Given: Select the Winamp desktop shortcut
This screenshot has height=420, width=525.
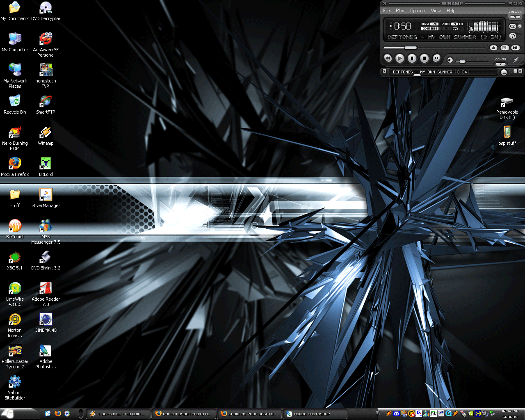Looking at the screenshot, I should pyautogui.click(x=46, y=136).
